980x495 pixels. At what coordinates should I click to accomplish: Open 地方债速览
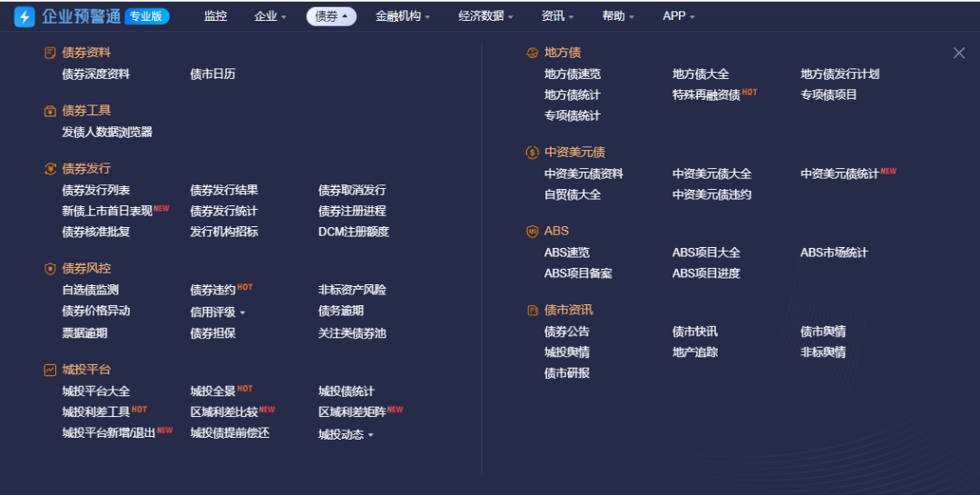coord(573,74)
